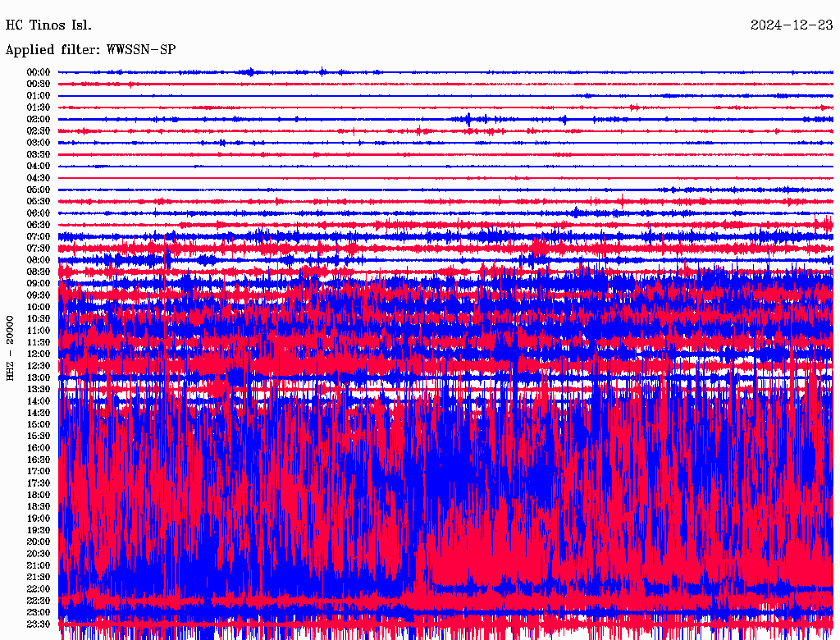
Task: Click the 23:30 time label
Action: tap(39, 624)
